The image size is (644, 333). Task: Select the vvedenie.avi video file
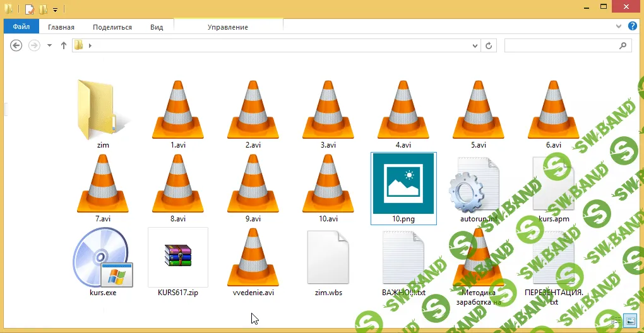[x=253, y=259]
